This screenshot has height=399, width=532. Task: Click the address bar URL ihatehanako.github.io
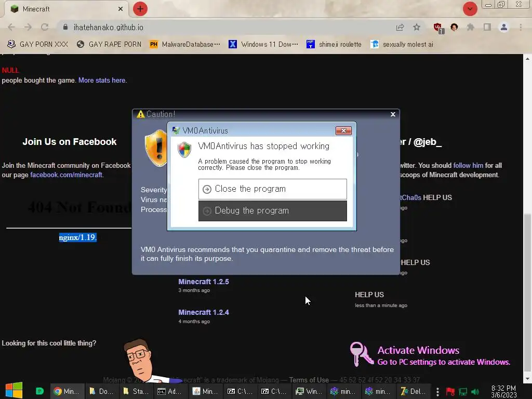tap(108, 27)
